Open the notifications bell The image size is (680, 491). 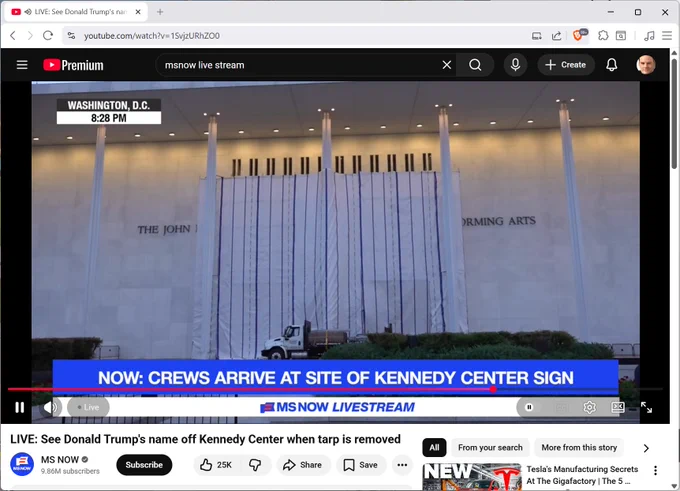(x=611, y=65)
